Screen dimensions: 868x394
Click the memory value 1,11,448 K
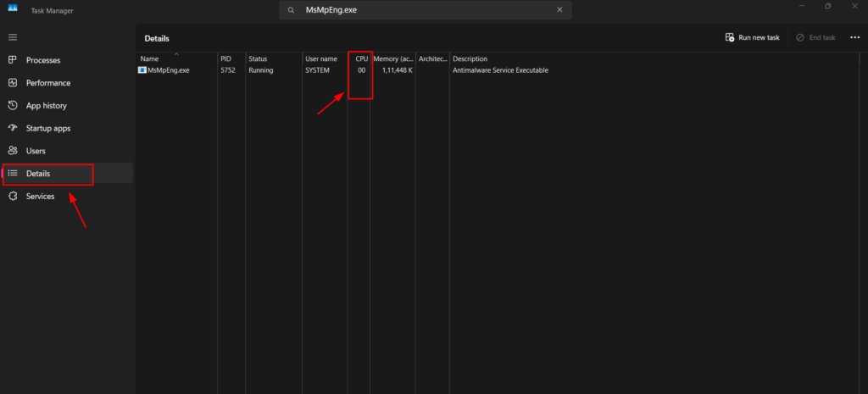pos(397,70)
